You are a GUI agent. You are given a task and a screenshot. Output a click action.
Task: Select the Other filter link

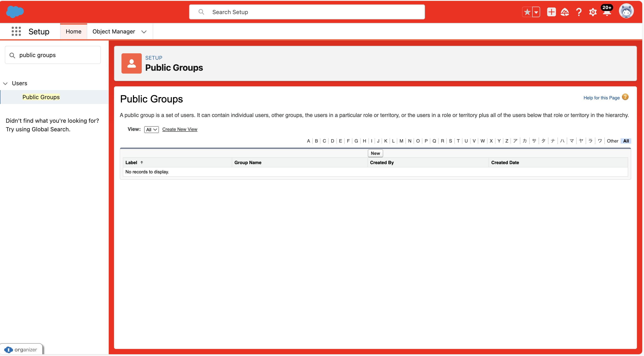coord(613,141)
